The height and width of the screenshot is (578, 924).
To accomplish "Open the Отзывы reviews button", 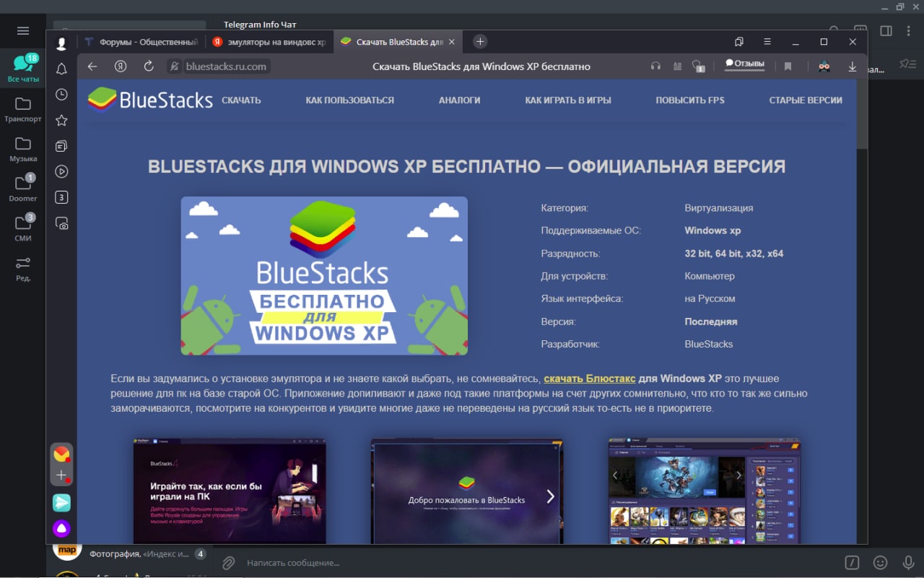I will coord(745,64).
